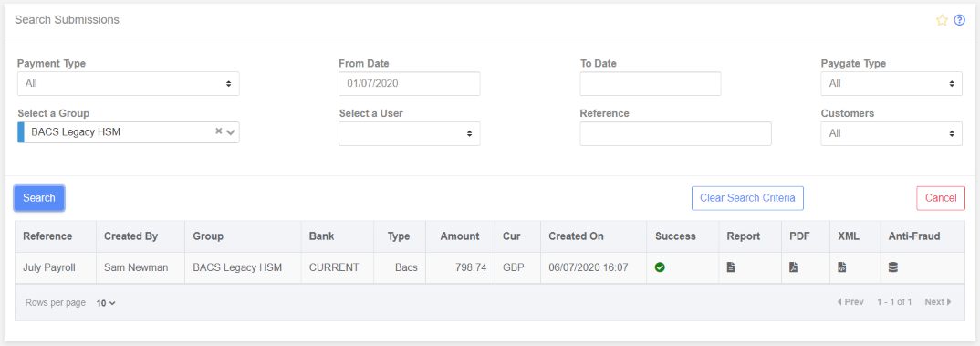Click the CURRENT bank cell

pos(338,267)
